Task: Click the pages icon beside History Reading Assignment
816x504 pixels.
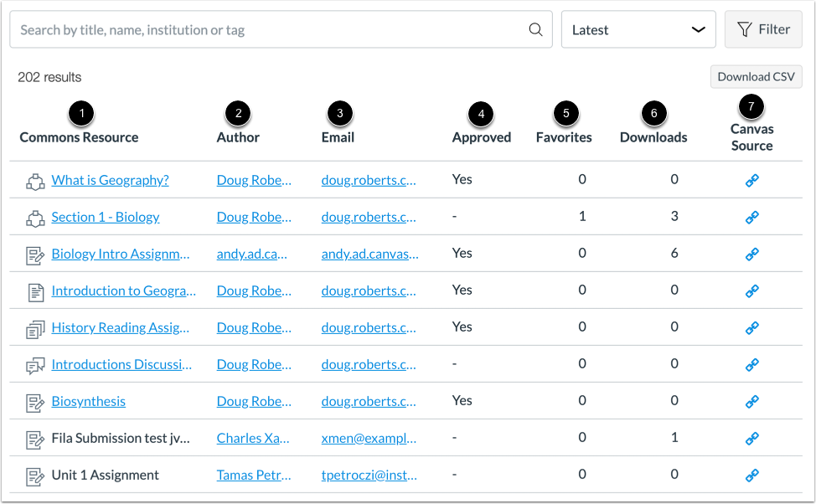Action: pos(34,327)
